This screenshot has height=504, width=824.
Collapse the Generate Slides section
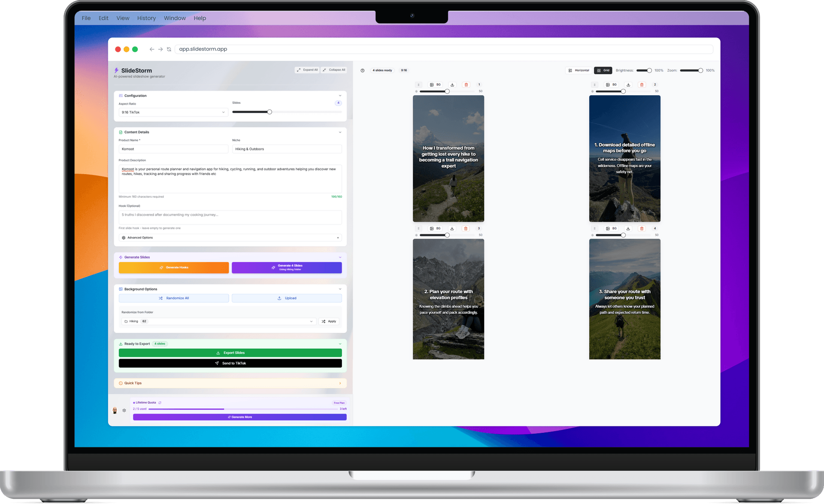[x=340, y=257]
